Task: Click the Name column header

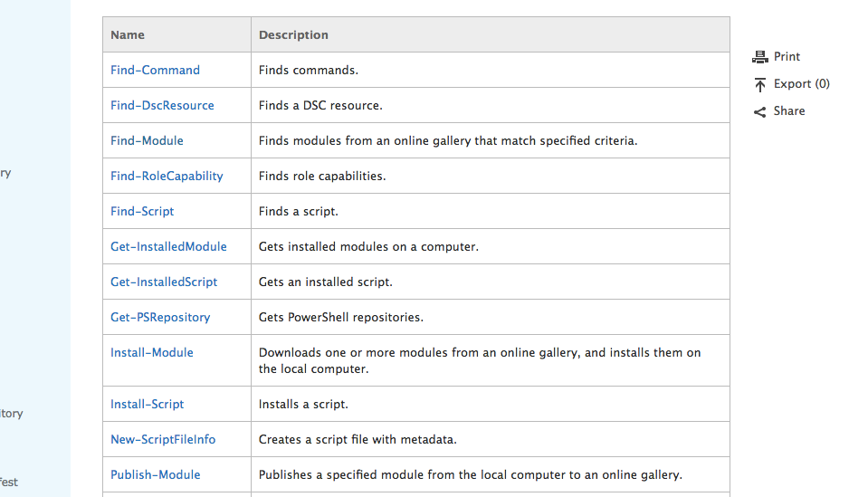Action: 128,34
